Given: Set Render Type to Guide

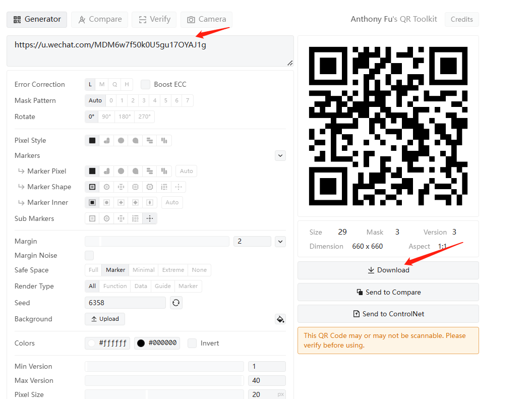Looking at the screenshot, I should [163, 286].
